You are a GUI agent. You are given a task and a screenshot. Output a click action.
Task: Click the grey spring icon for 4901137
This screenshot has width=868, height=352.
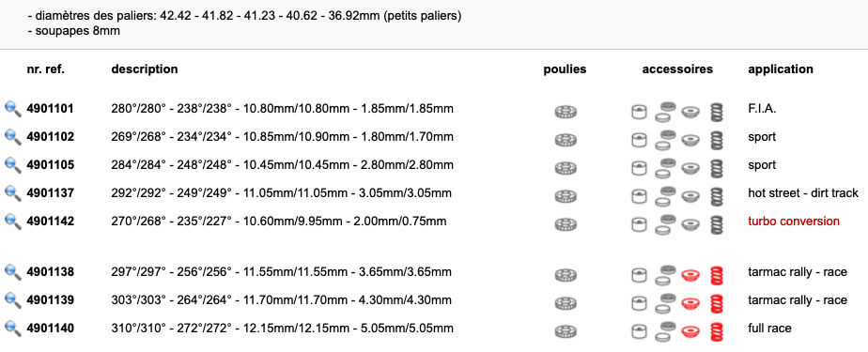[x=717, y=196]
